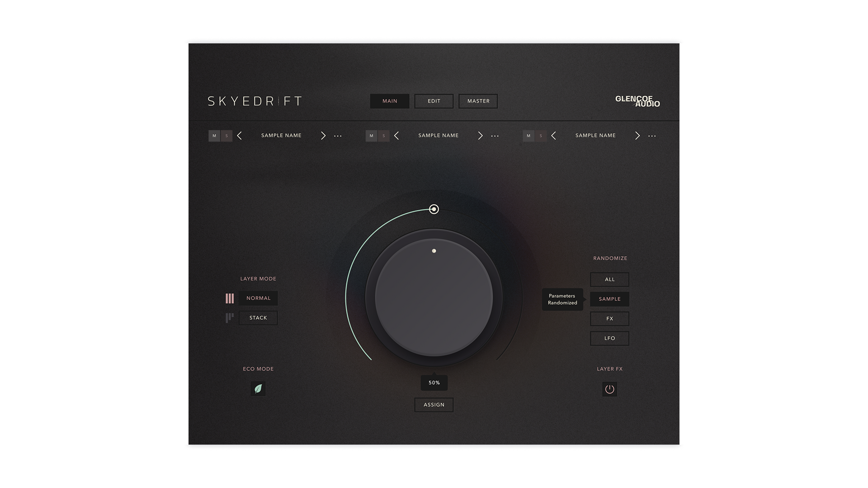Click the large central macro knob
Screen dimensions: 868x488
click(434, 298)
